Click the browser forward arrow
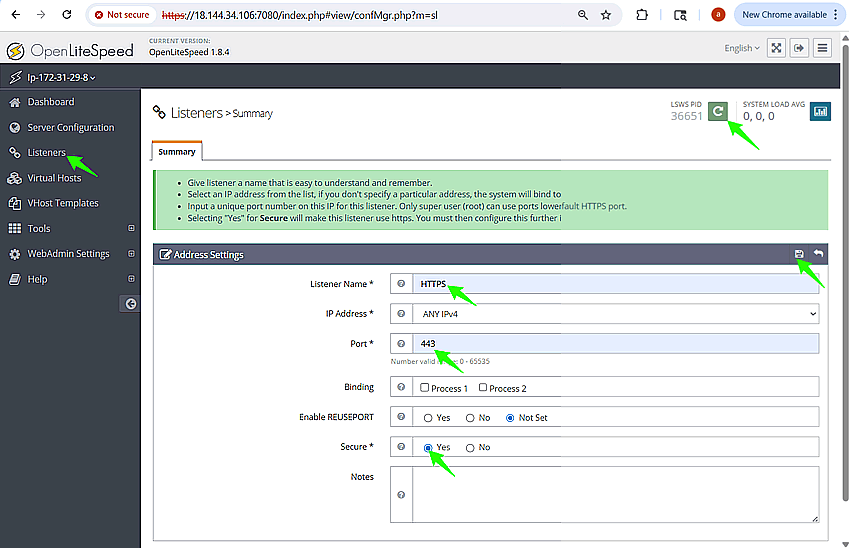Image resolution: width=849 pixels, height=548 pixels. click(x=41, y=15)
